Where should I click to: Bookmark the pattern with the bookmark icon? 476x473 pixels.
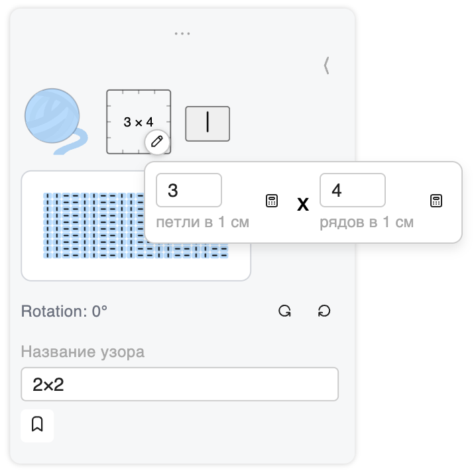coord(37,424)
